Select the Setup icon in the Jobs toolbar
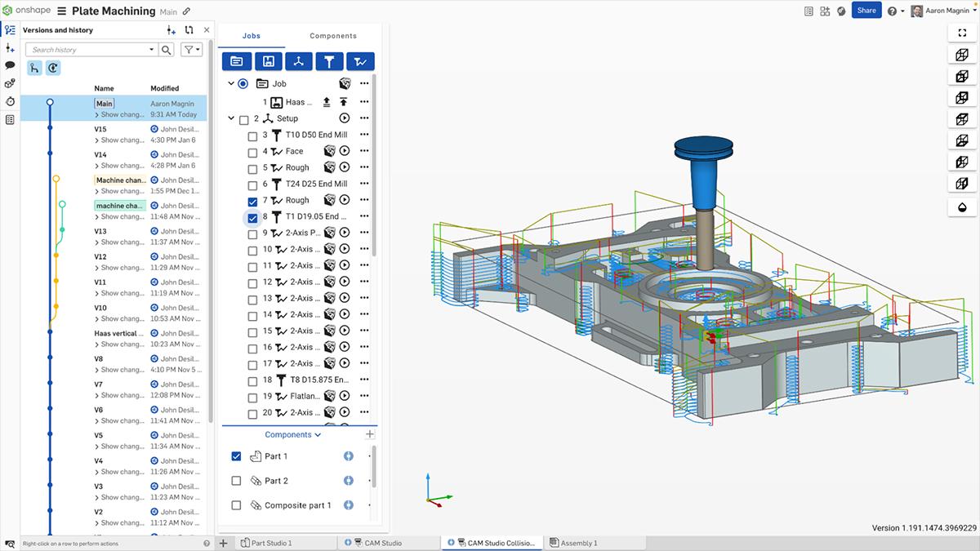This screenshot has height=551, width=980. click(299, 61)
